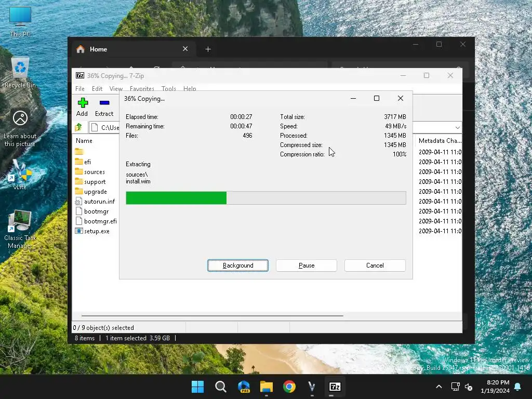Sort by the Metadata Changed column header
The image size is (532, 399).
tap(440, 140)
